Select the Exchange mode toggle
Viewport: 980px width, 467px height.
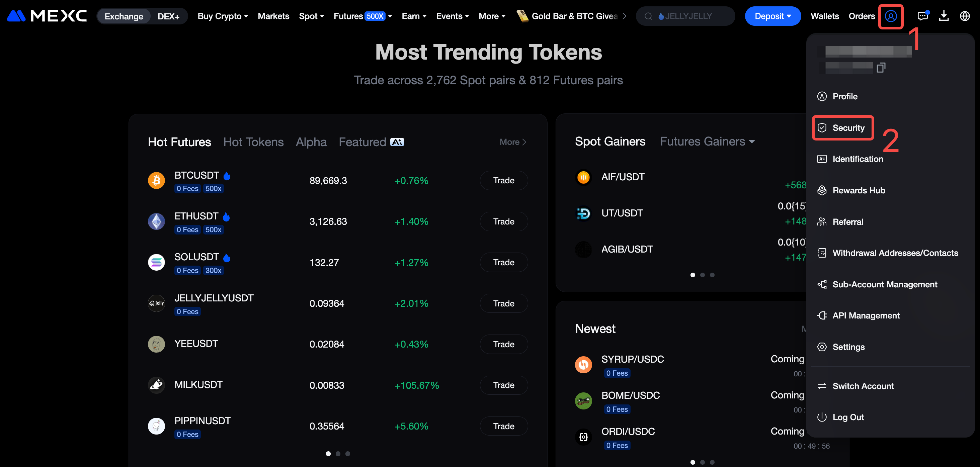(x=124, y=16)
